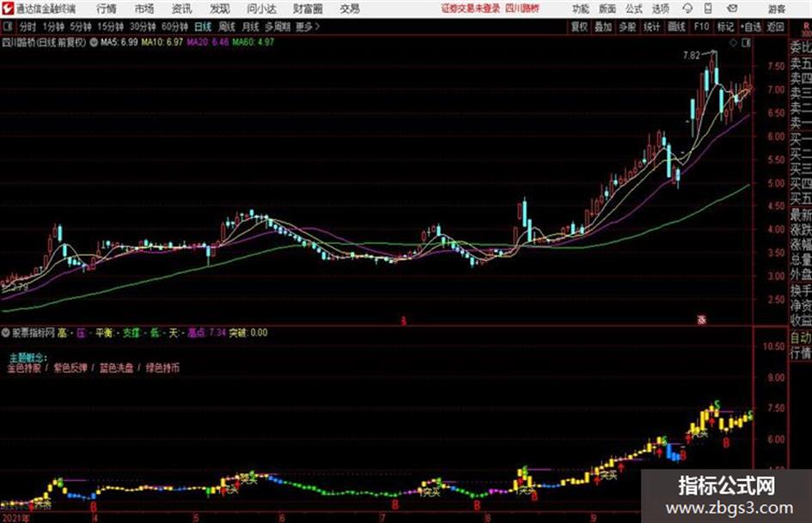This screenshot has width=812, height=523.
Task: Click the 7.82 high price marker
Action: [x=692, y=56]
